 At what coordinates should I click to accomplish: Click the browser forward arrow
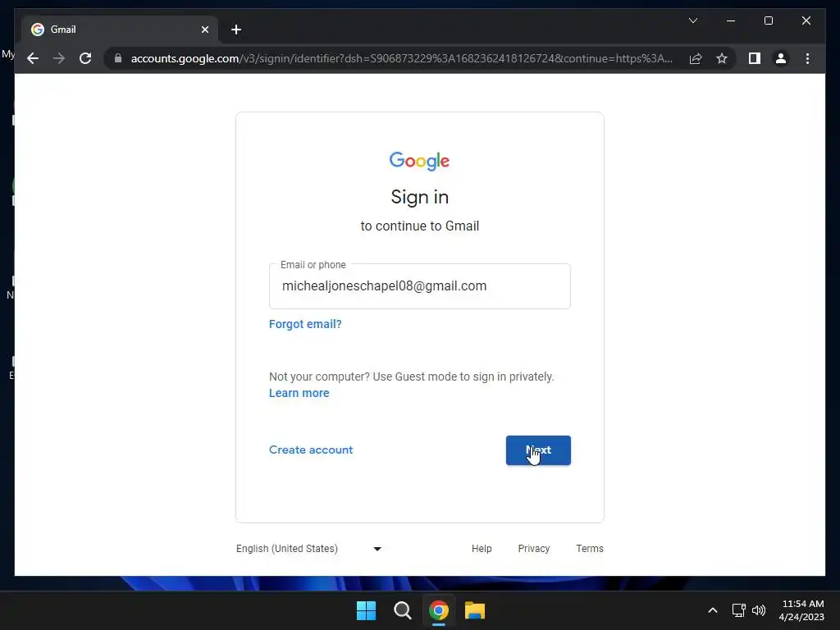[59, 58]
